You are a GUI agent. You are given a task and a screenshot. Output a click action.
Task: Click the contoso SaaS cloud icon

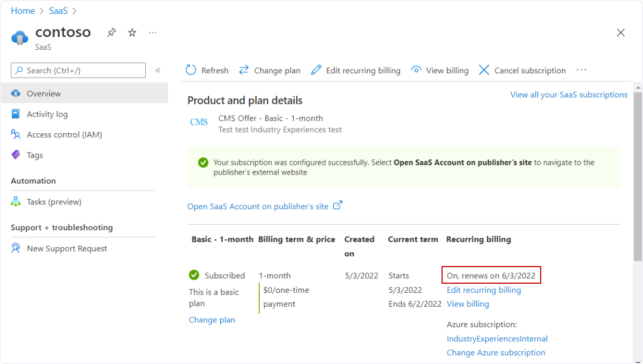pyautogui.click(x=20, y=38)
